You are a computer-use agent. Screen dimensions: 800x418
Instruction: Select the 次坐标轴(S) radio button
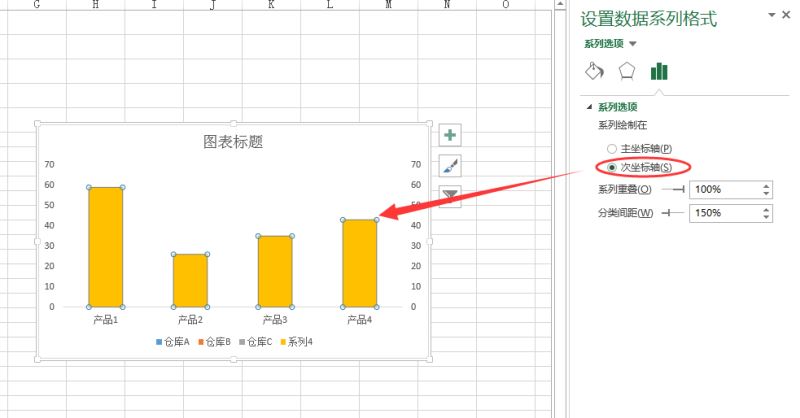(612, 167)
